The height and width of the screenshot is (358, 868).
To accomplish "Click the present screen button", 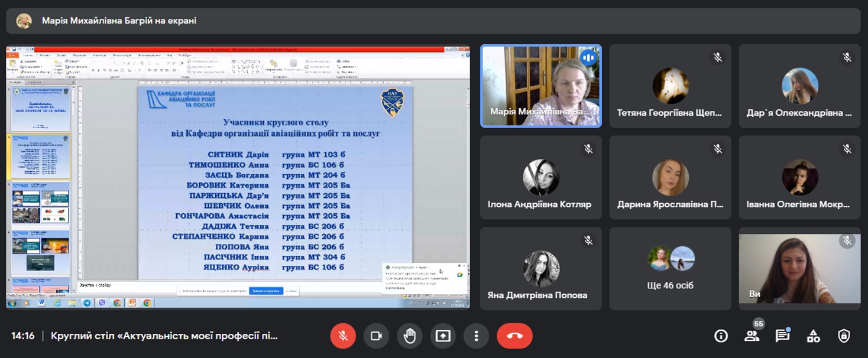I will coord(443,336).
